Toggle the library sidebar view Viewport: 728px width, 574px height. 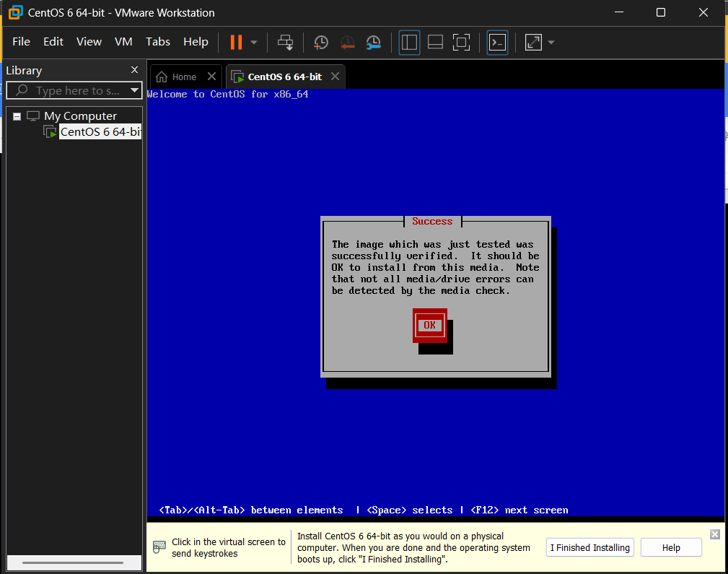(x=409, y=43)
